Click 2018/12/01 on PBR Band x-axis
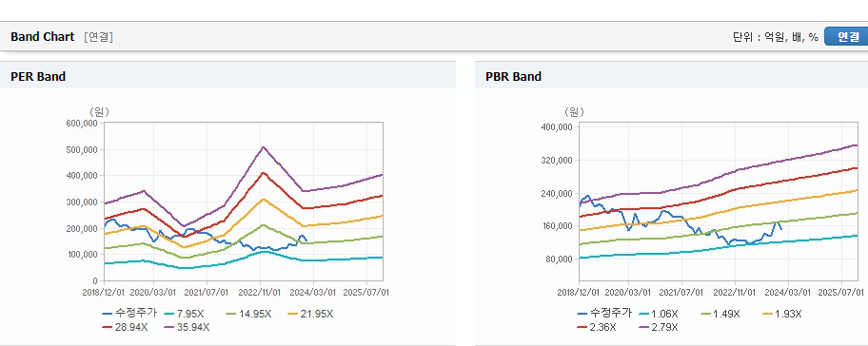 (579, 292)
